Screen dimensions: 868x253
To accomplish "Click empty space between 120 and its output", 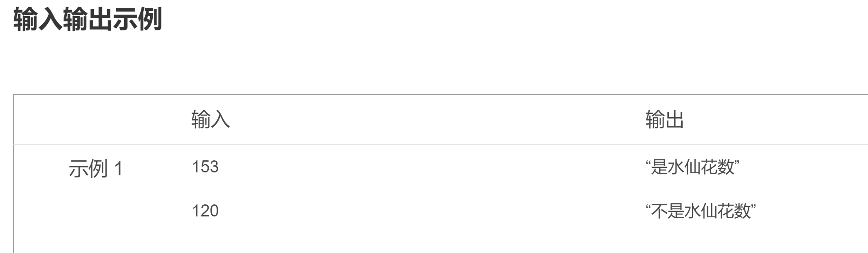I will (432, 211).
